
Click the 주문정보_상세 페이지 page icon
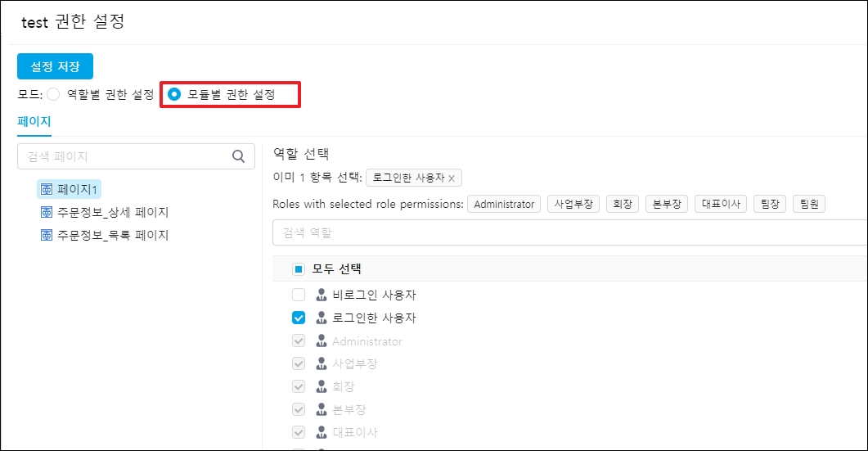pos(47,213)
